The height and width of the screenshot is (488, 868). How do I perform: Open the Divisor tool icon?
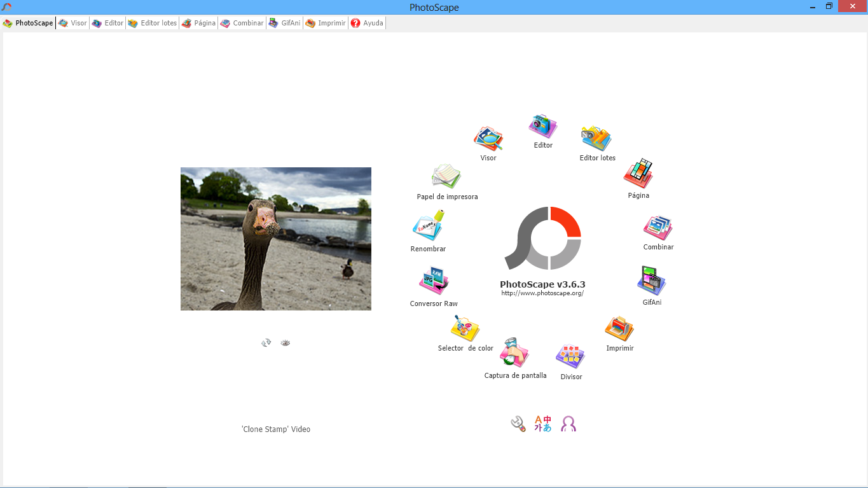coord(570,356)
